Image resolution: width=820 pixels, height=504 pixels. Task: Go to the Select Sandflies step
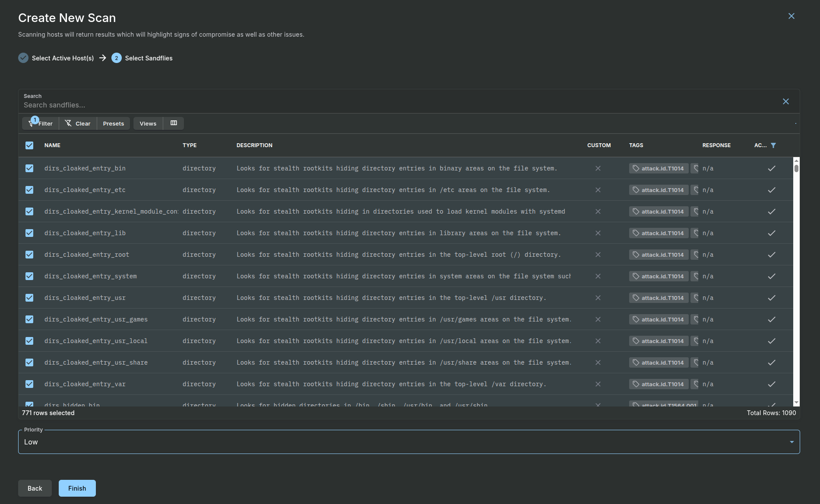click(148, 58)
